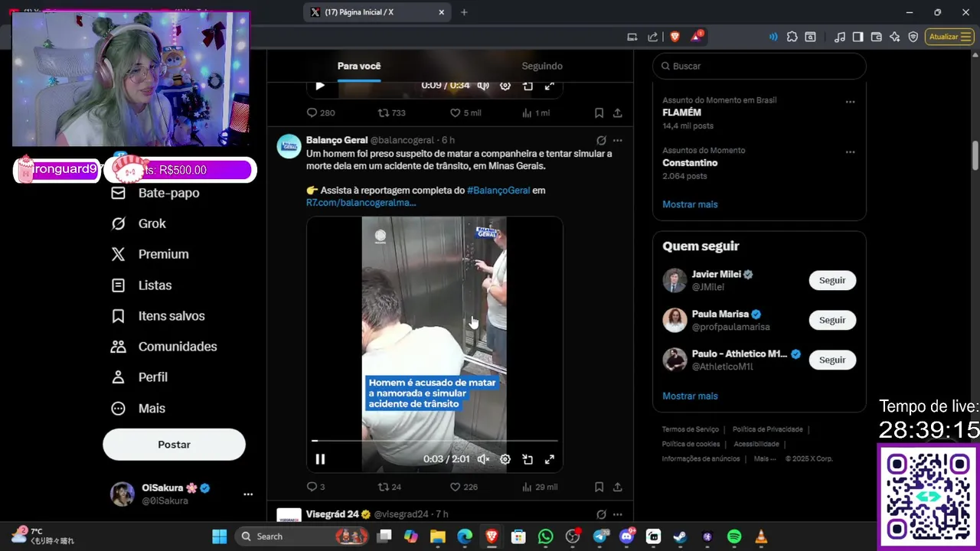
Task: Reply to the Balanço Geral post
Action: point(315,487)
